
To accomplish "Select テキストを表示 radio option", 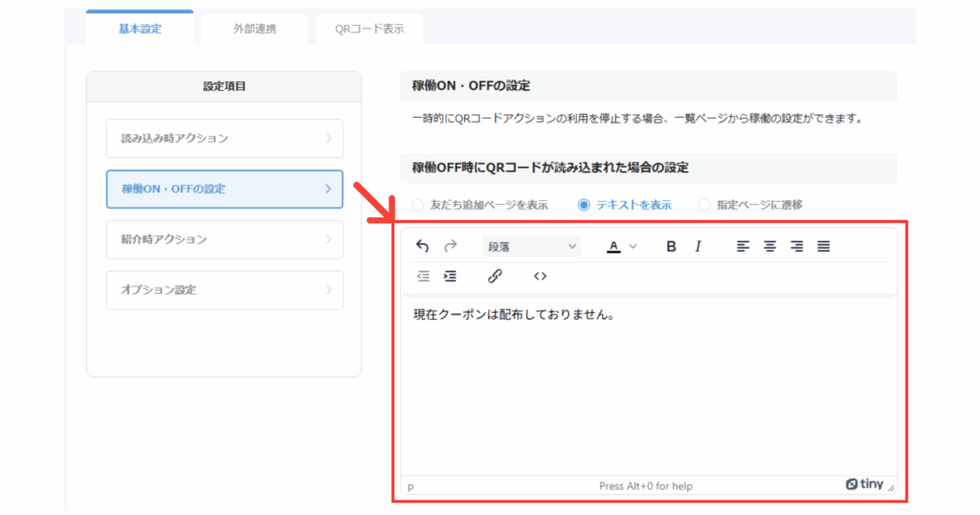I will click(584, 205).
